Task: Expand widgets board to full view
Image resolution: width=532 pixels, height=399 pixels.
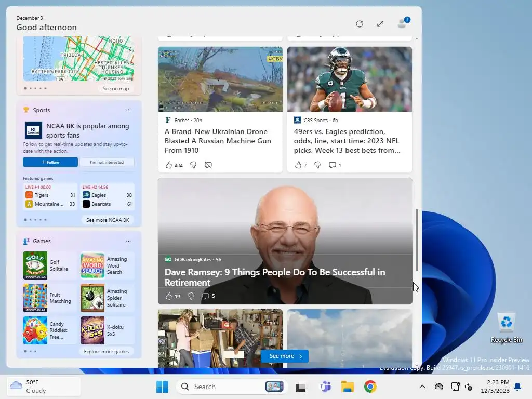Action: [x=380, y=24]
